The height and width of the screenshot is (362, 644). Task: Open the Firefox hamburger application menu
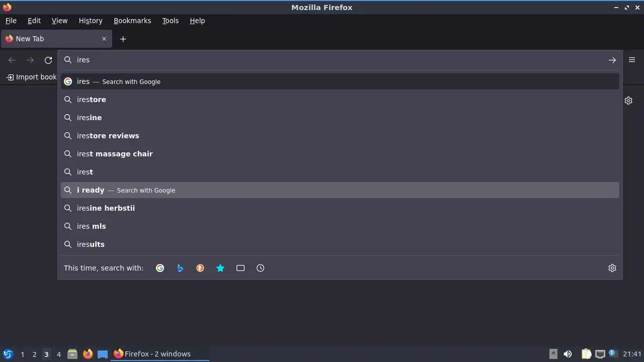coord(632,60)
